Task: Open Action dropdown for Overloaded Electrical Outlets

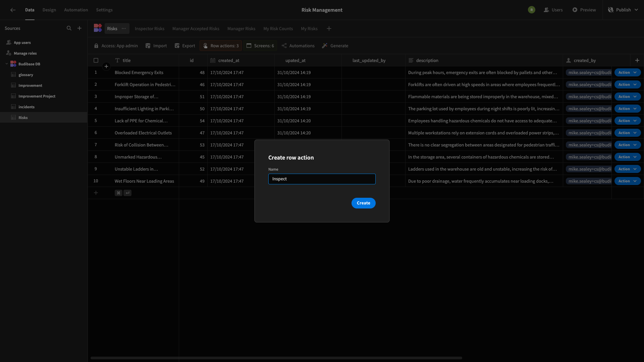Action: [x=628, y=133]
